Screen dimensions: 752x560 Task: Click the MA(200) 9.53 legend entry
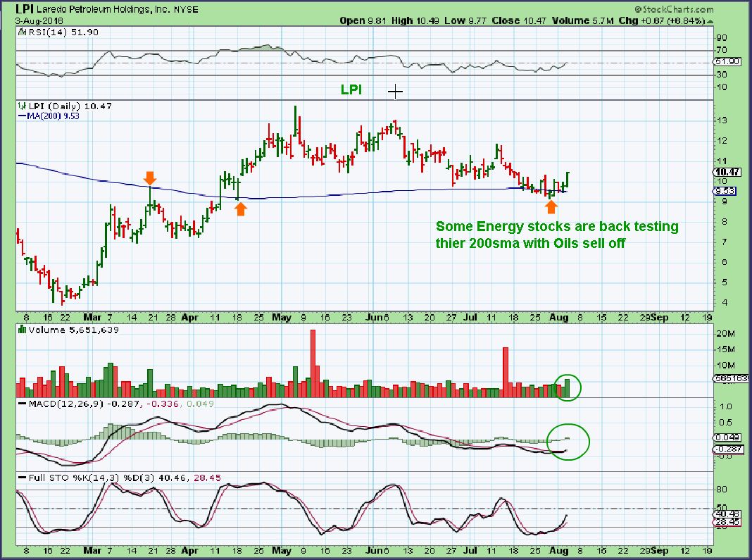54,116
